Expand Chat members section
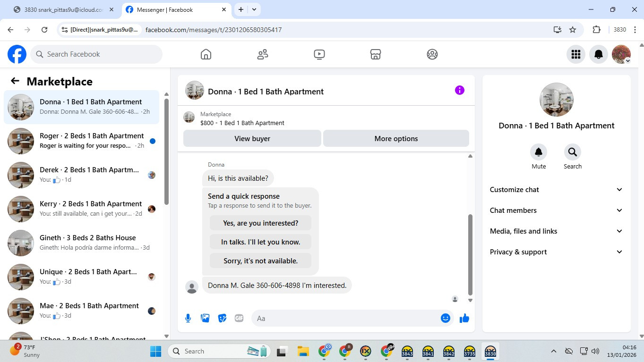This screenshot has height=362, width=644. click(x=557, y=210)
